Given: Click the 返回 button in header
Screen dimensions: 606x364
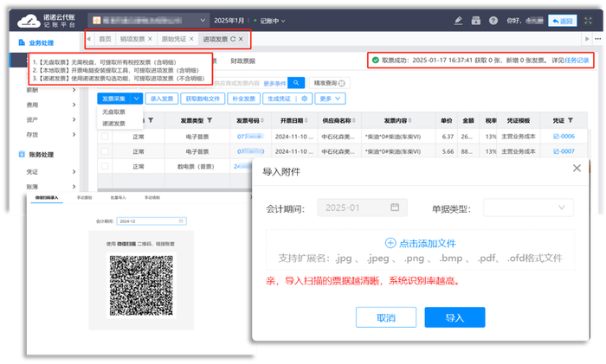Looking at the screenshot, I should (563, 21).
